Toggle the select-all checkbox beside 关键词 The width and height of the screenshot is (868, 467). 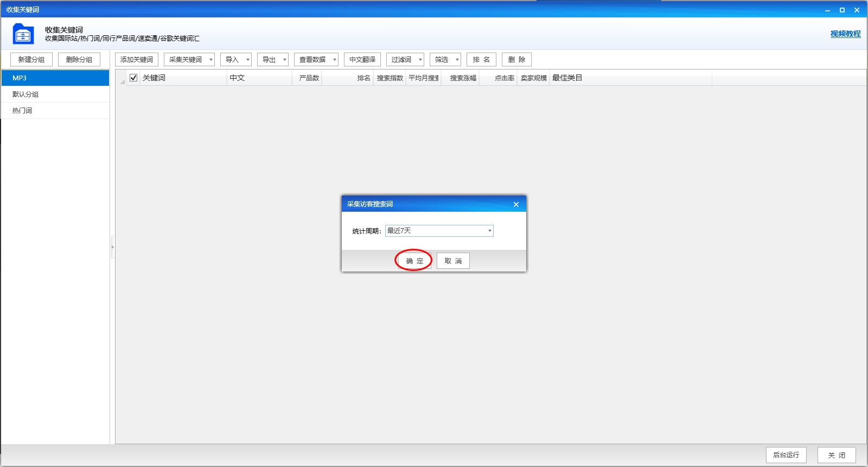(x=133, y=78)
